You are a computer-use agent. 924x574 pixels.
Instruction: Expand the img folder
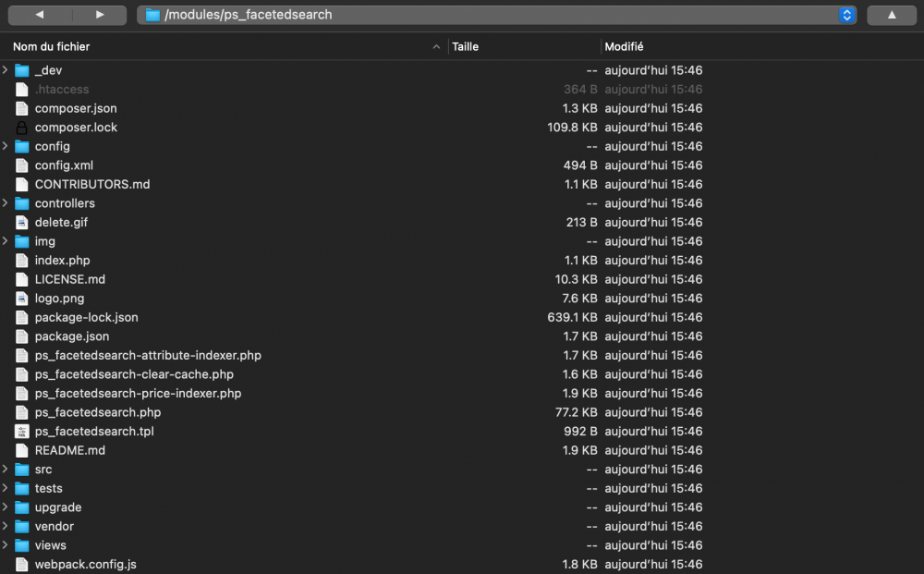[6, 241]
